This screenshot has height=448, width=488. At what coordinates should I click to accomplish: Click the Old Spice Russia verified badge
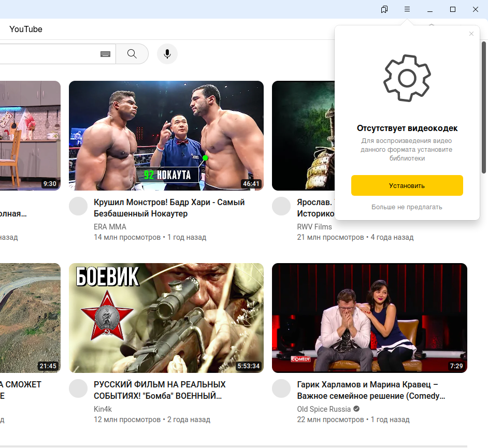(356, 409)
